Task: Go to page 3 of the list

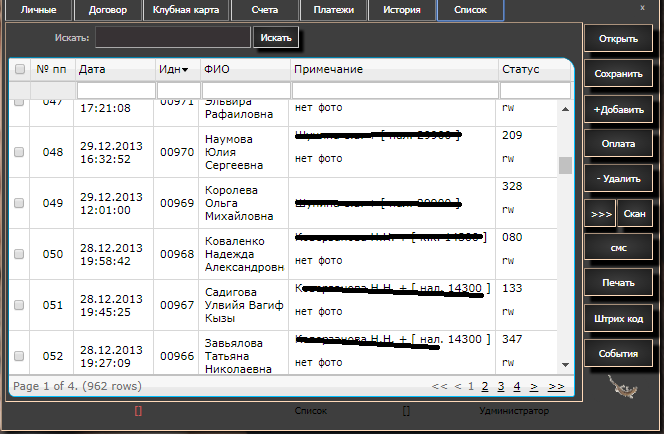Action: (501, 386)
